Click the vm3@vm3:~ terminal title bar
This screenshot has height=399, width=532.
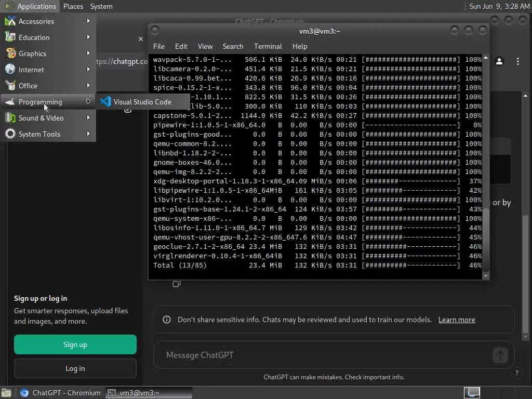click(x=320, y=31)
